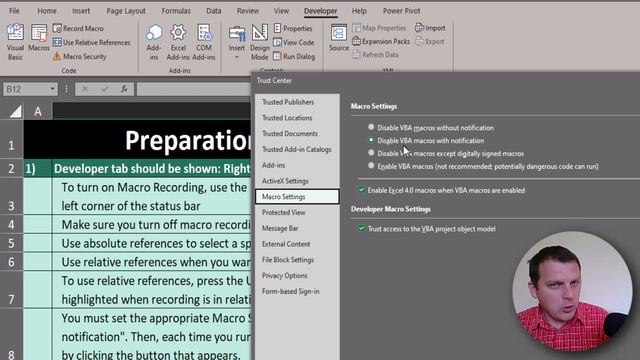Image resolution: width=640 pixels, height=360 pixels.
Task: Click cell 'Make sure you turn off macro'
Action: pos(152,224)
